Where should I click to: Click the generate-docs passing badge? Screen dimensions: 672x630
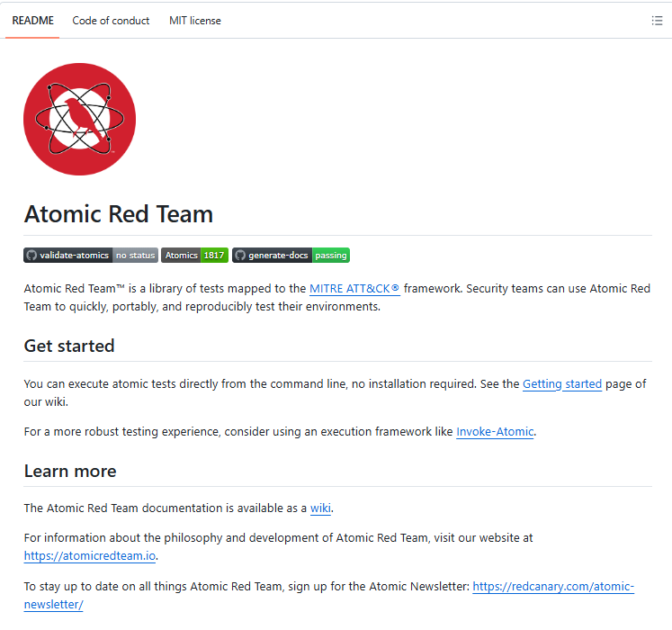pos(291,256)
